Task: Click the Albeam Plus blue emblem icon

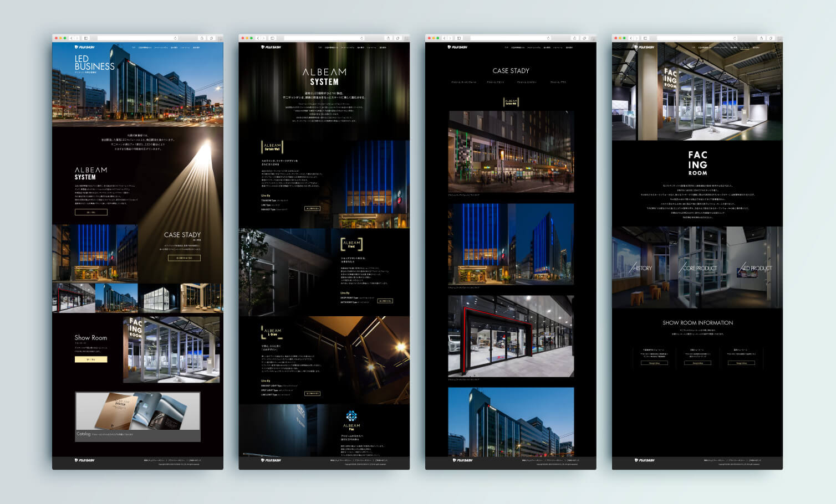Action: (351, 416)
